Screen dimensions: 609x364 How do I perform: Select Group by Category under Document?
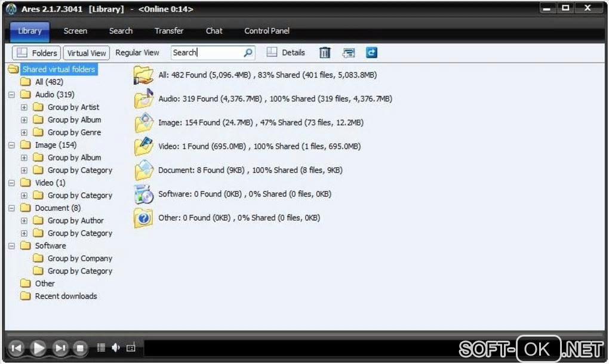tap(79, 233)
